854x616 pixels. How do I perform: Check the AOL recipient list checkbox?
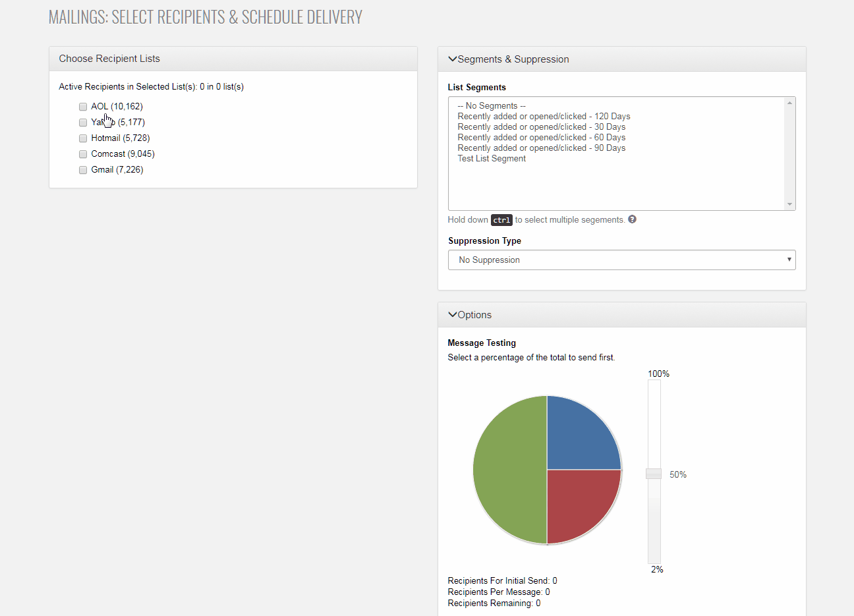pos(83,107)
